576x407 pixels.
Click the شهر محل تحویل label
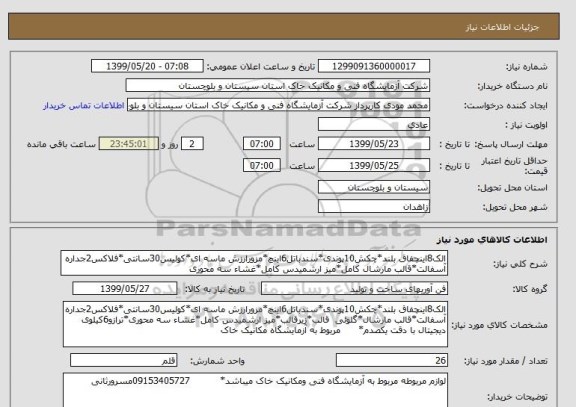tap(515, 207)
